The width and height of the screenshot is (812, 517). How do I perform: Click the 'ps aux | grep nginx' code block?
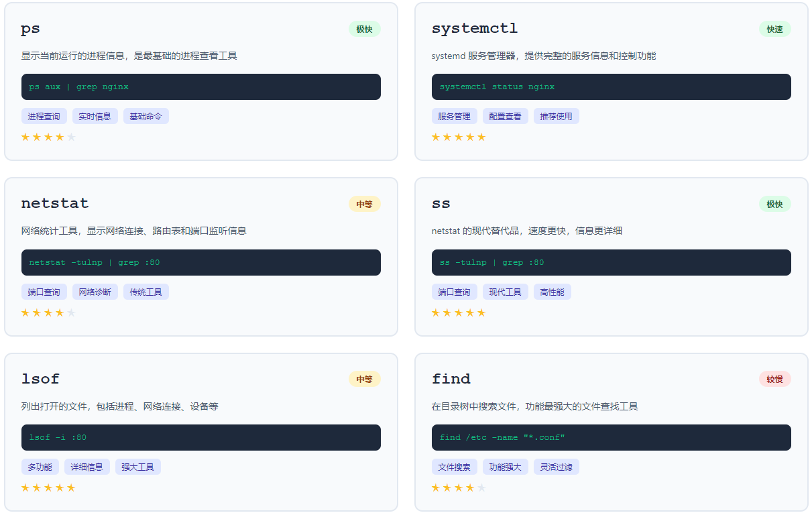(x=200, y=87)
